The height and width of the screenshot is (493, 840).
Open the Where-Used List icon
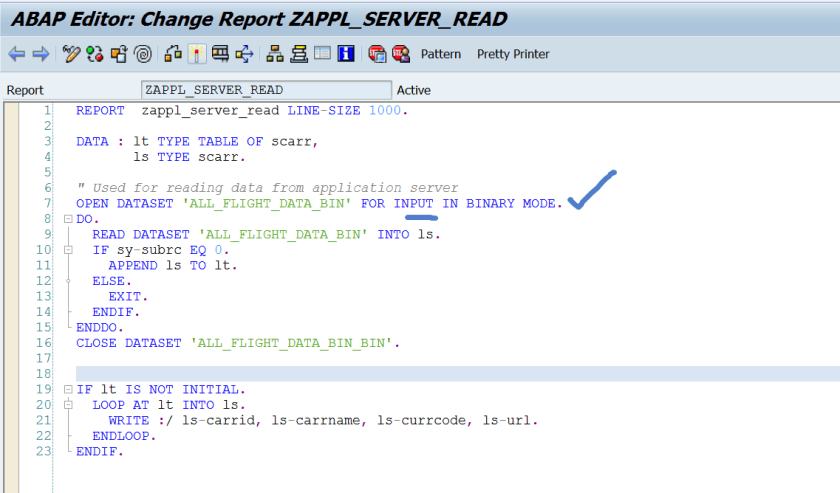coord(244,54)
